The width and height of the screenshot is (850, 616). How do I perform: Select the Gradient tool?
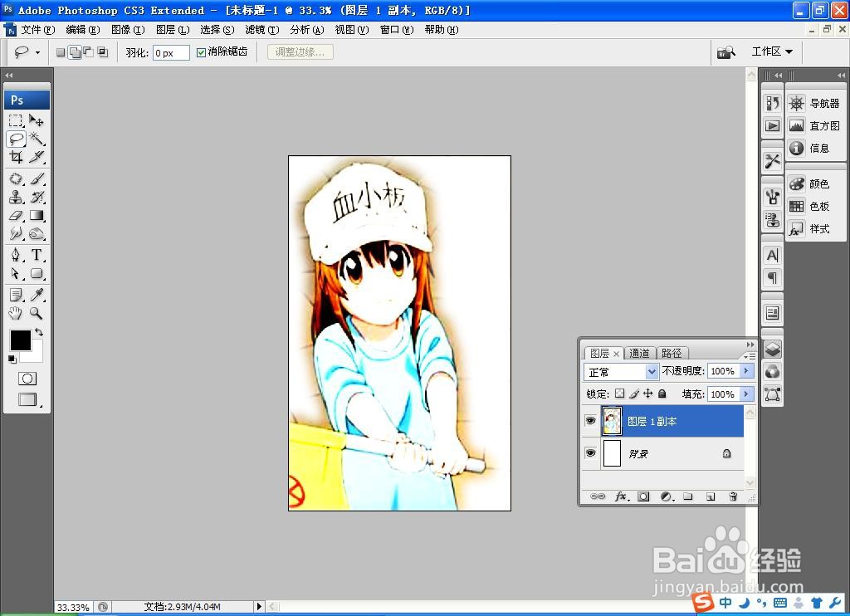[37, 215]
